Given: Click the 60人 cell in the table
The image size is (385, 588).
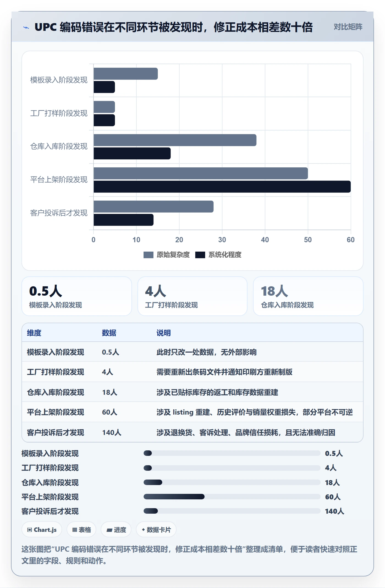Looking at the screenshot, I should coord(110,412).
